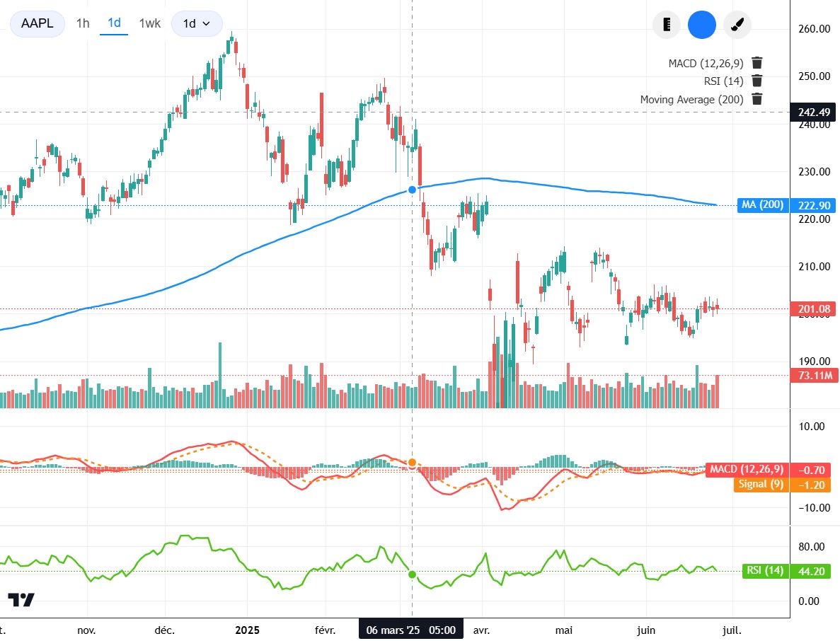
Task: Click the -0.70 MACD value label
Action: (811, 470)
